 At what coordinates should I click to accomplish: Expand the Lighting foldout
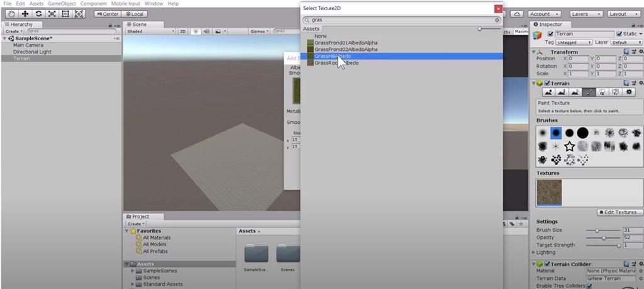pyautogui.click(x=533, y=252)
